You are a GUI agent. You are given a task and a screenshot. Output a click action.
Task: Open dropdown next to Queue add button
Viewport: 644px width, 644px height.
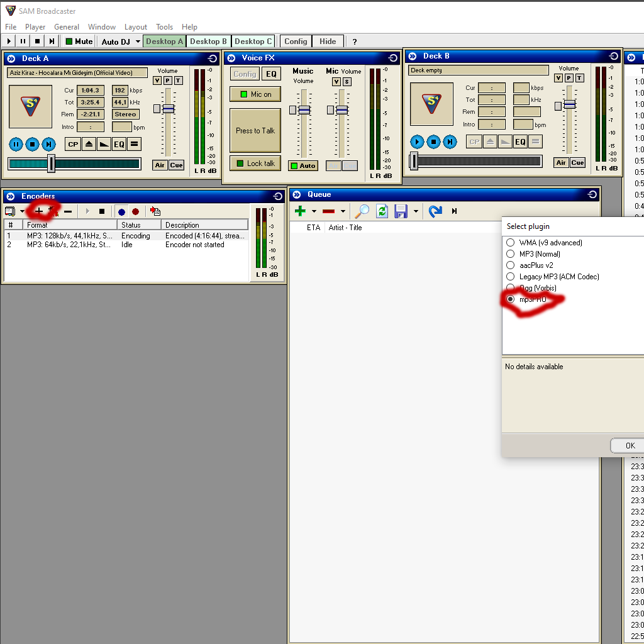pyautogui.click(x=314, y=211)
